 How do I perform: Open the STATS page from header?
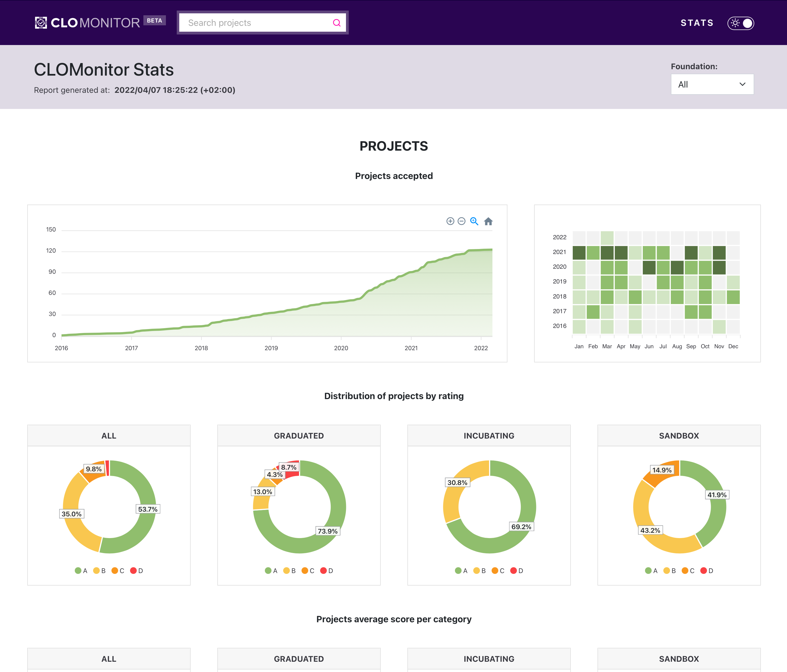click(697, 23)
